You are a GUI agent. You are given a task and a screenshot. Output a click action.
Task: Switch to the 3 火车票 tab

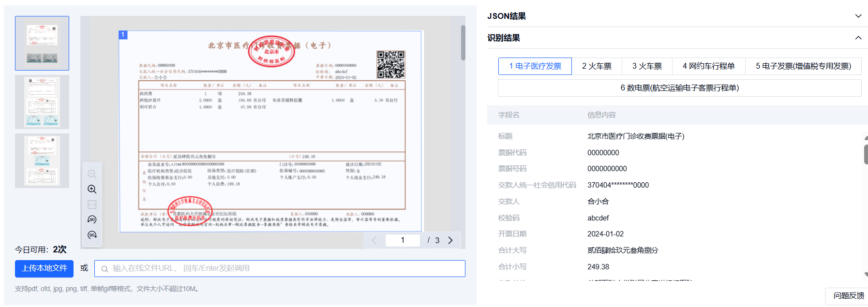(647, 66)
